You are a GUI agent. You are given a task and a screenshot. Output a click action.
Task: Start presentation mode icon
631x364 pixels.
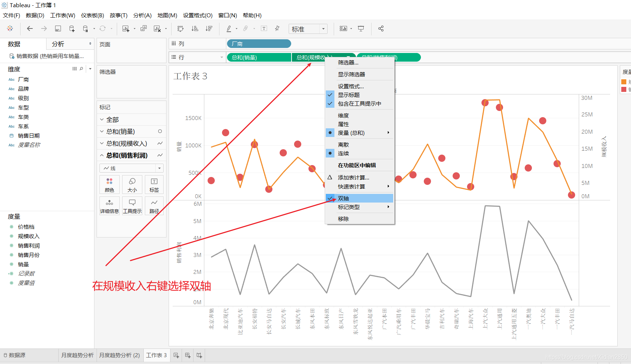(361, 28)
